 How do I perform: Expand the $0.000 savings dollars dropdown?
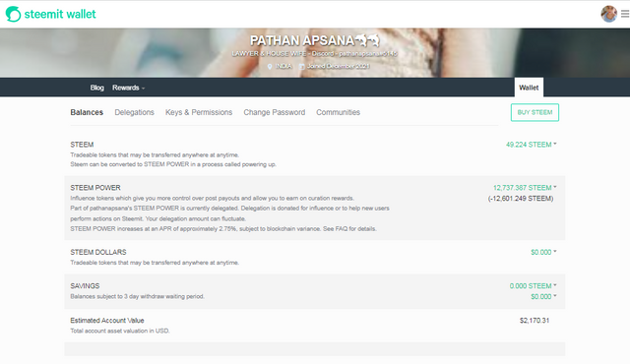point(543,296)
